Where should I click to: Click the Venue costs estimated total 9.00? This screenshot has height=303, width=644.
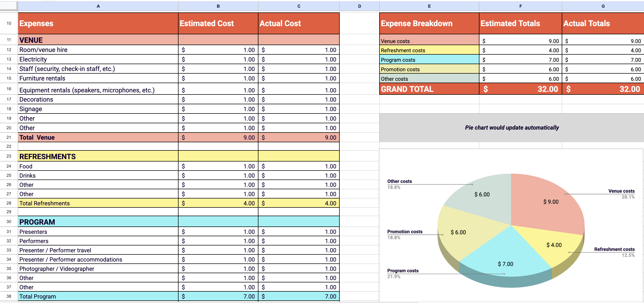(x=521, y=40)
